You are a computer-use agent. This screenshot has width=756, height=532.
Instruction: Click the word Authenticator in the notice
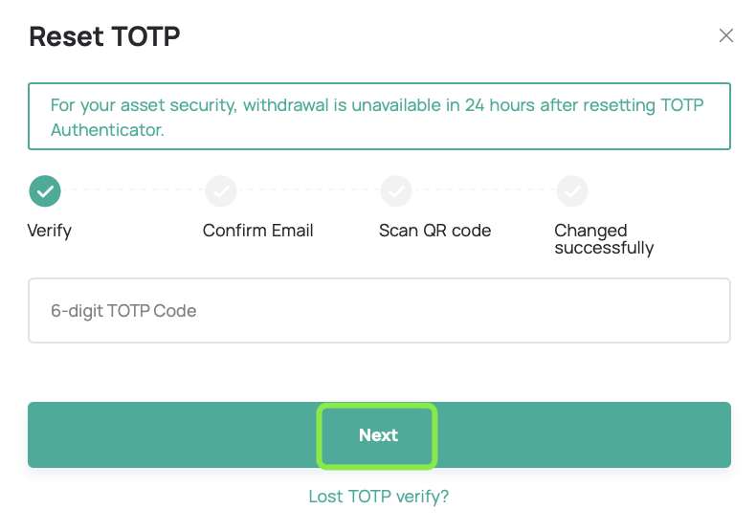(107, 129)
